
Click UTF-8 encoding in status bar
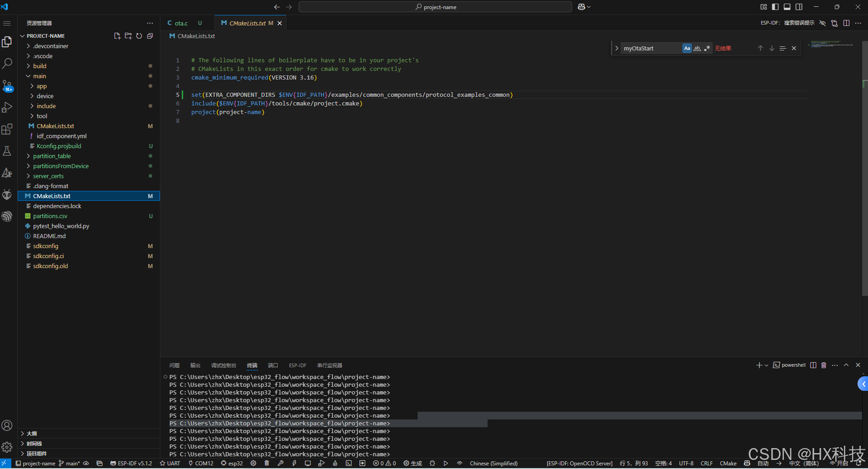[686, 464]
